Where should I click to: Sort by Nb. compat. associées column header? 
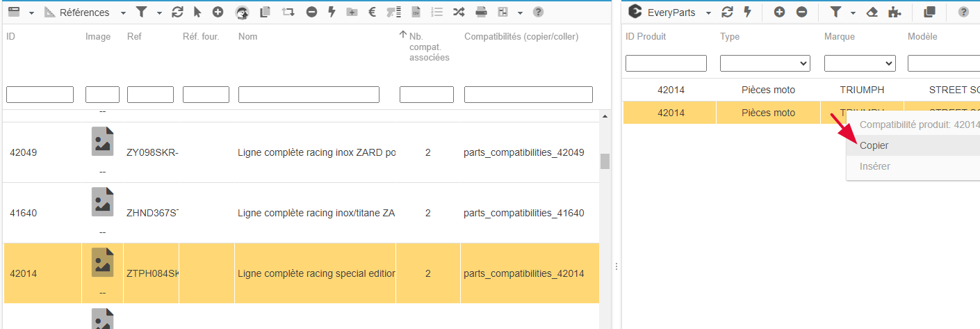428,47
